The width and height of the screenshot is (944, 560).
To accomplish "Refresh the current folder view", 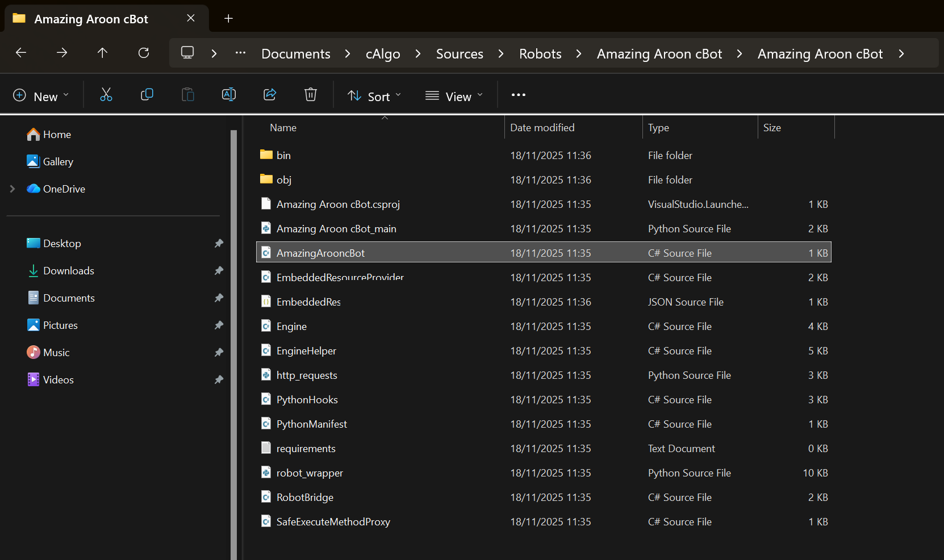I will [x=144, y=53].
